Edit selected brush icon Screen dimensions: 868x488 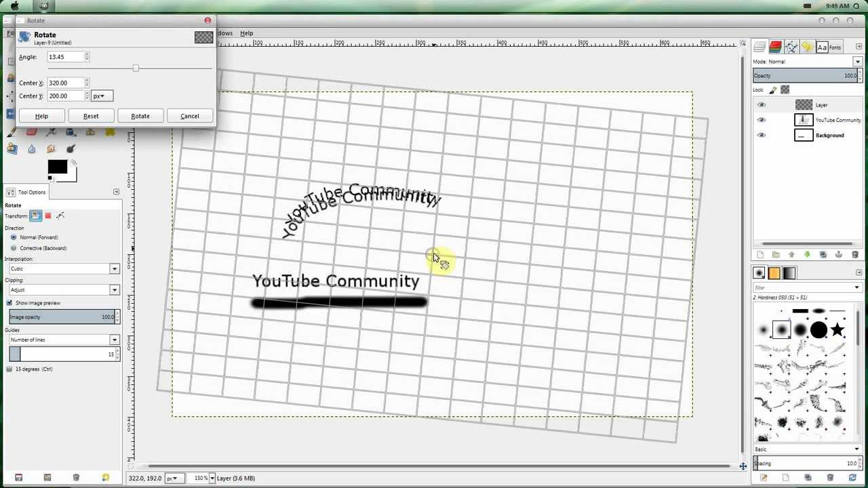click(x=764, y=478)
